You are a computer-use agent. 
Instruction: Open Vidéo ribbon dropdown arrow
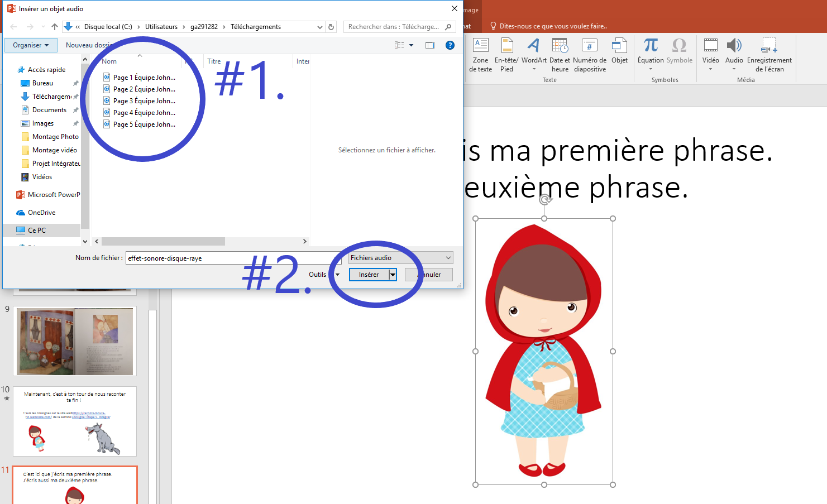[710, 69]
